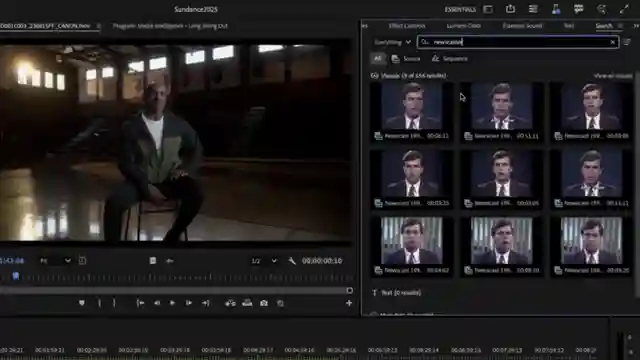Toggle full screen with diagonal arrows icon
The image size is (640, 360).
[624, 9]
